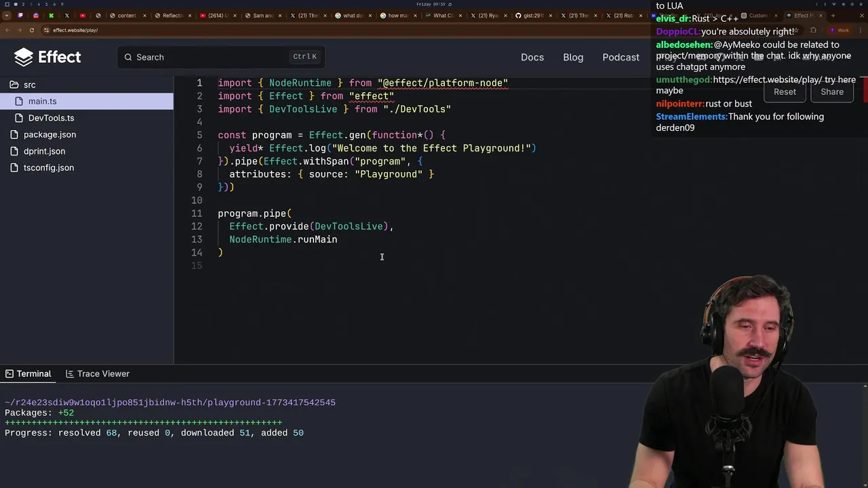Screen dimensions: 868x488
Task: Switch to the gist GitHub browser tab
Action: coord(533,16)
